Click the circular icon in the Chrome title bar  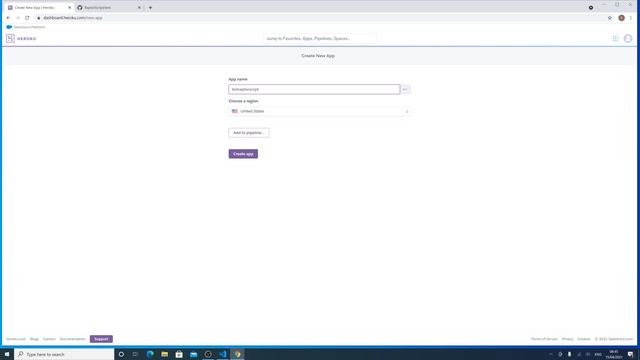591,7
